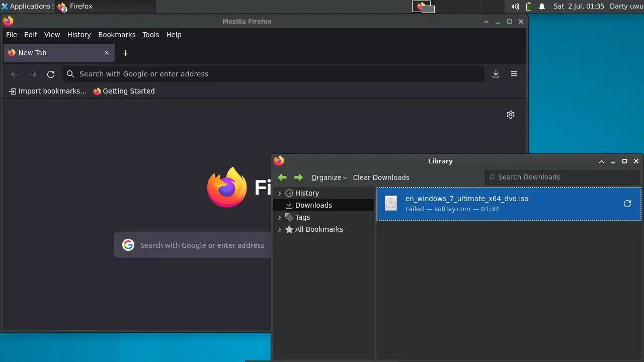
Task: Open the Help menu
Action: 174,35
